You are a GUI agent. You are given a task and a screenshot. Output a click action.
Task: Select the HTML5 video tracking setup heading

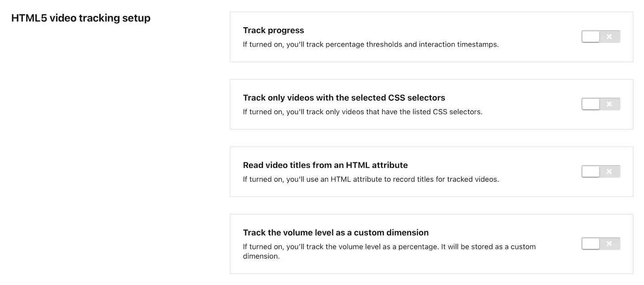tap(81, 18)
